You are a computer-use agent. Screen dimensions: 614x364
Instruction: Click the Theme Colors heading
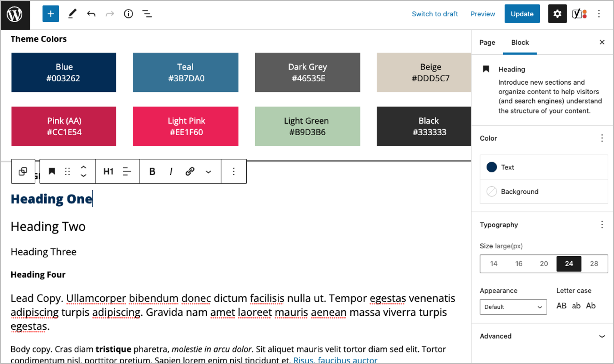pyautogui.click(x=39, y=39)
